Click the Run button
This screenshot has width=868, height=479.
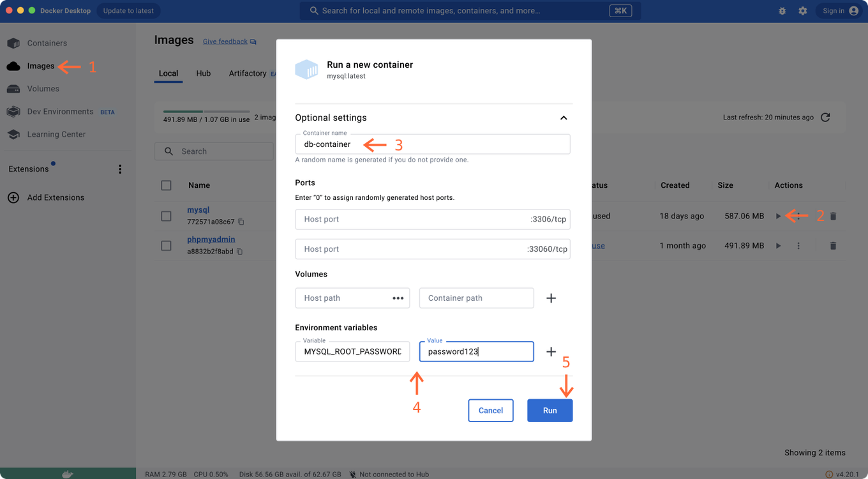(x=550, y=410)
